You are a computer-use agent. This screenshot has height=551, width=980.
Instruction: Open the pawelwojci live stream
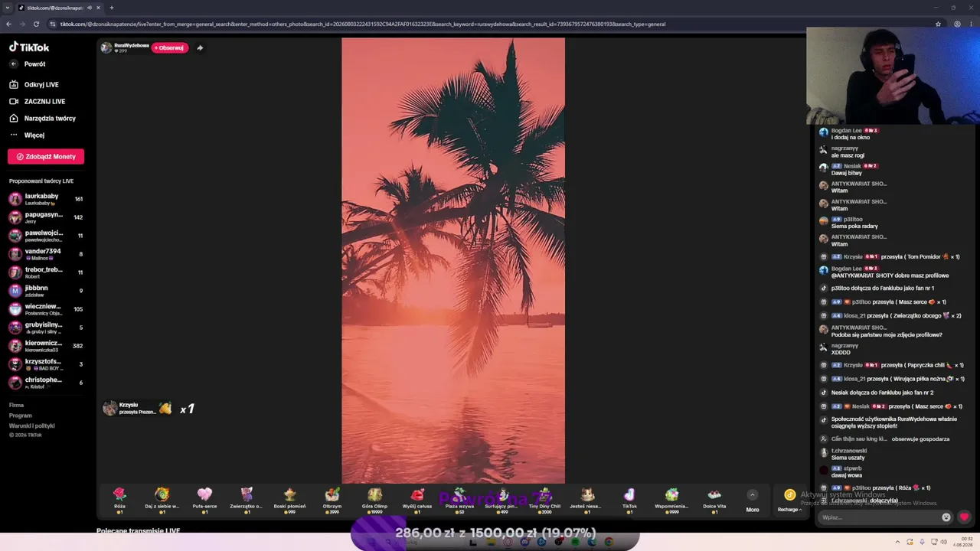coord(46,236)
